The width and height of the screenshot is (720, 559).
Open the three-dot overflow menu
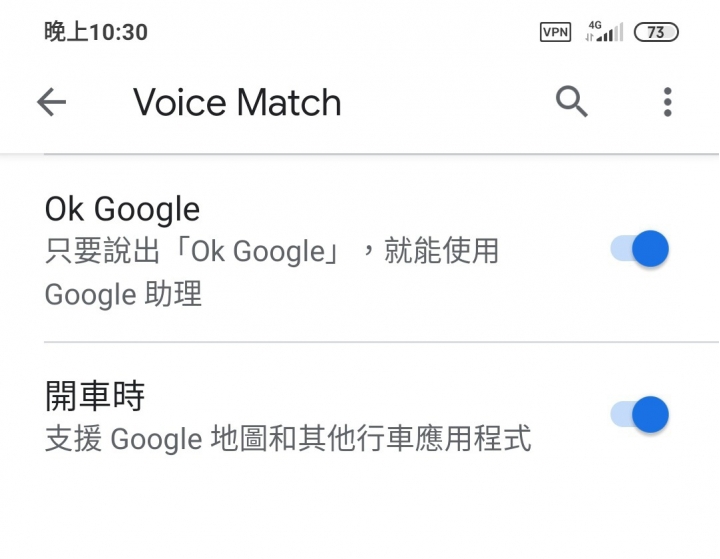coord(668,102)
